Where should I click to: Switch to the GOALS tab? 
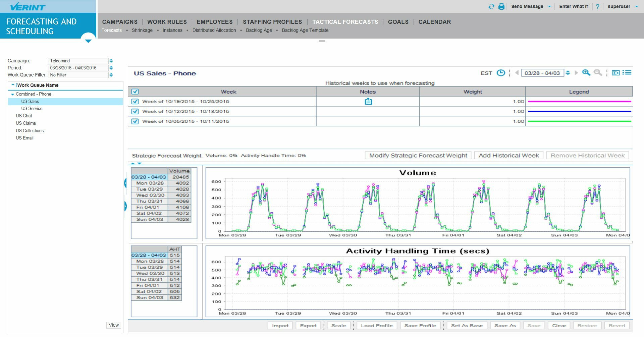coord(398,22)
